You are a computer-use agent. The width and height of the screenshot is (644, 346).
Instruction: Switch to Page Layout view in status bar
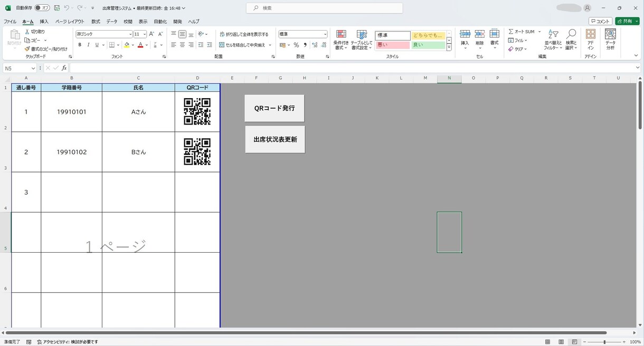click(561, 342)
